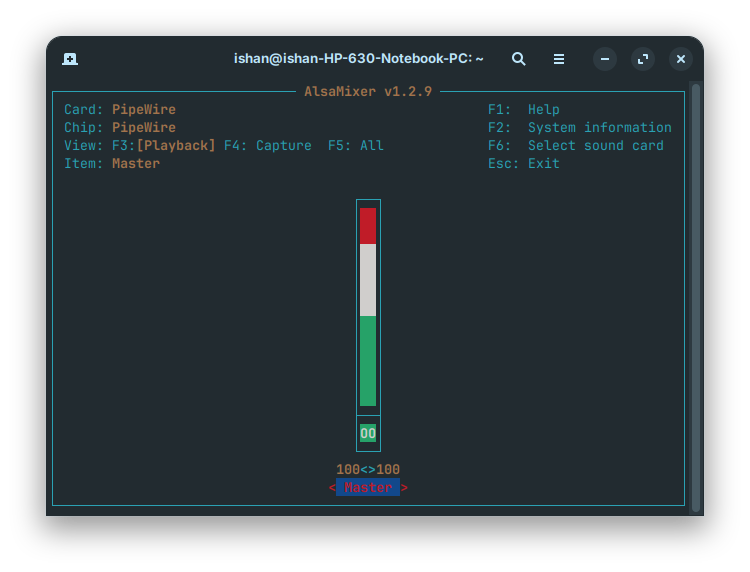
Task: Maximize the terminal window
Action: [643, 59]
